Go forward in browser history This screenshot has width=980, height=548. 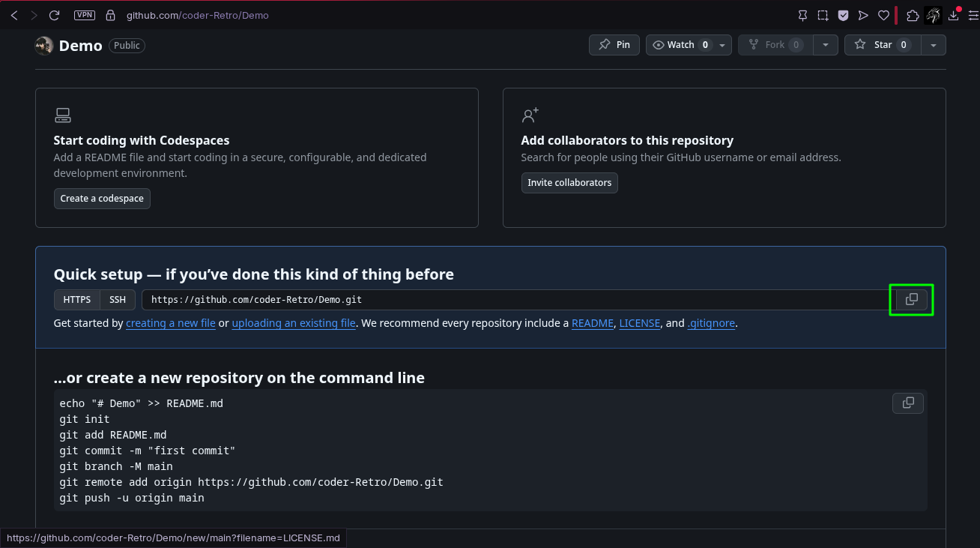pos(34,15)
